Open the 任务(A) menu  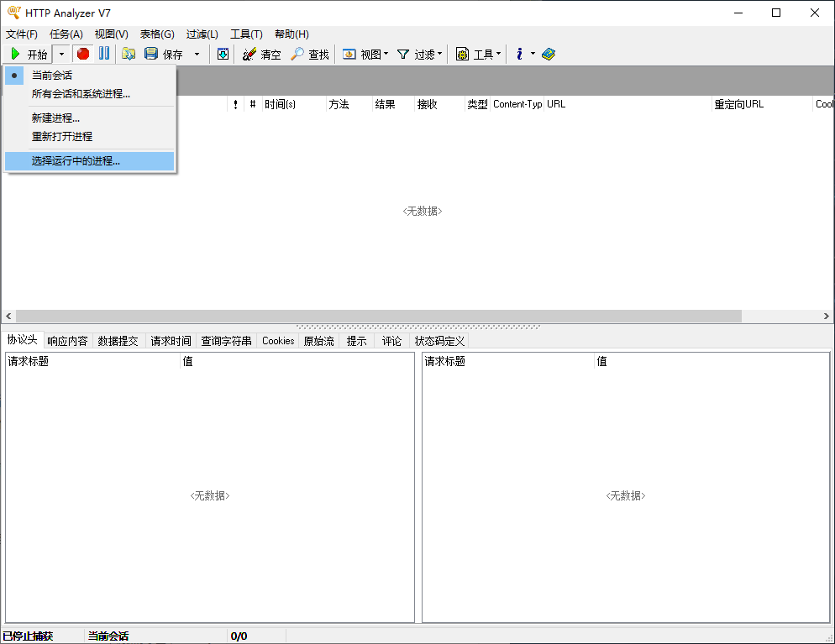66,34
